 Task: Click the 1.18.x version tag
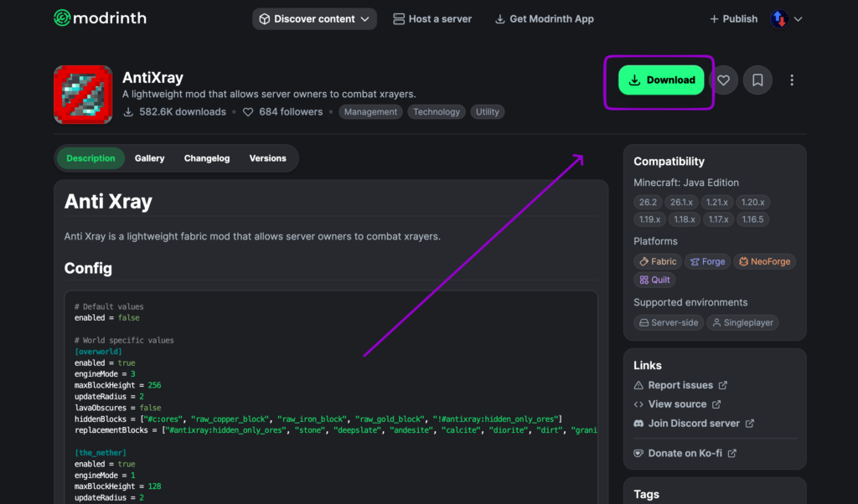pos(684,219)
